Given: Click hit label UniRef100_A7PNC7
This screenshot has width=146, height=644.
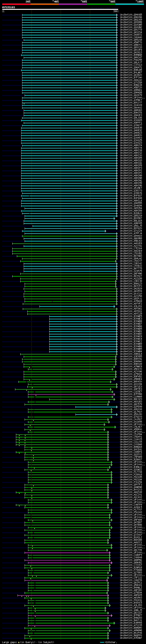Looking at the screenshot, I should click(131, 100).
